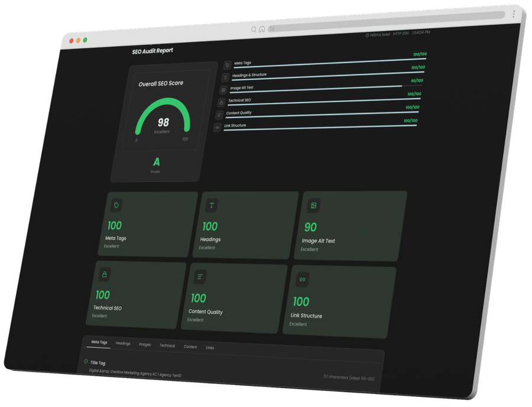
Task: Click the Meta Tags tag icon in score list
Action: pos(228,65)
